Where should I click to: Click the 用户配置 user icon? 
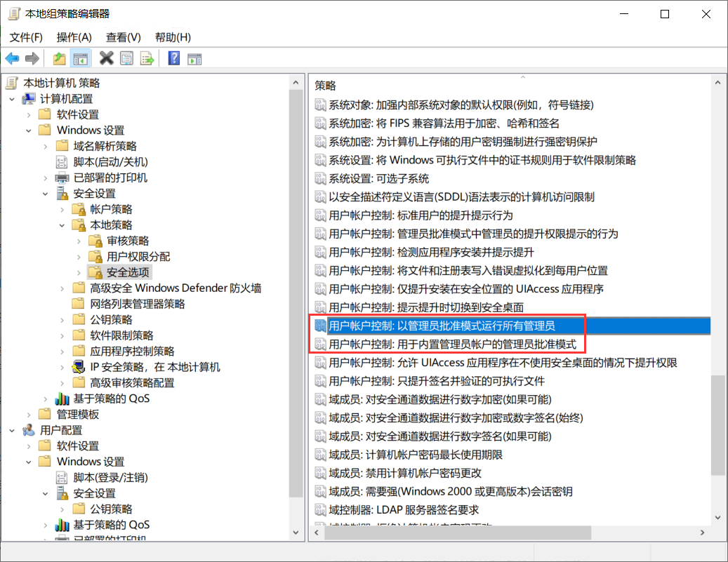29,430
